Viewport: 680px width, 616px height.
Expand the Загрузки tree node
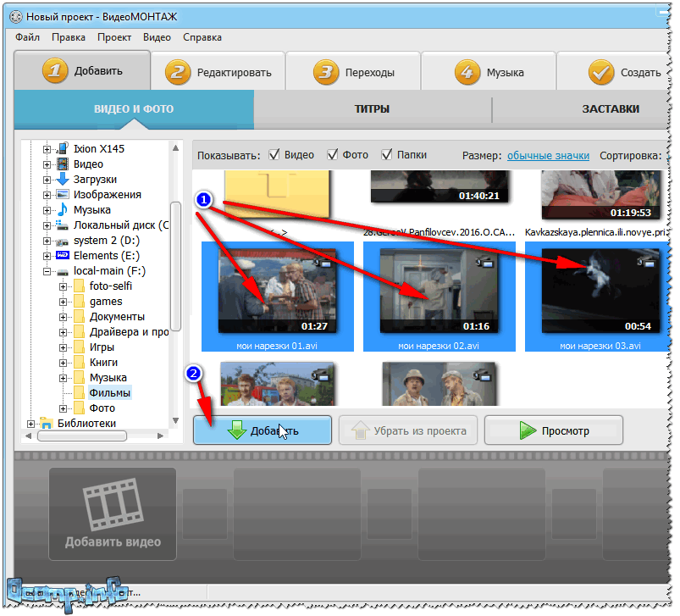(x=47, y=180)
